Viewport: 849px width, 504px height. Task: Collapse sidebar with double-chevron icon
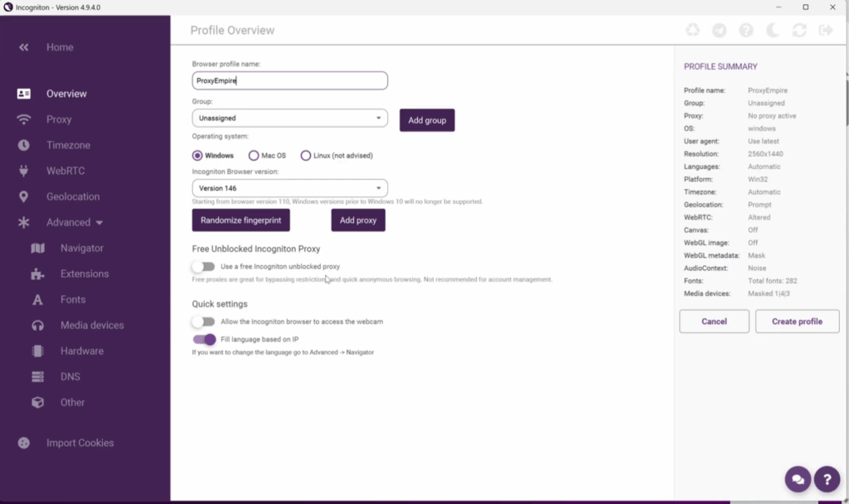[x=23, y=47]
